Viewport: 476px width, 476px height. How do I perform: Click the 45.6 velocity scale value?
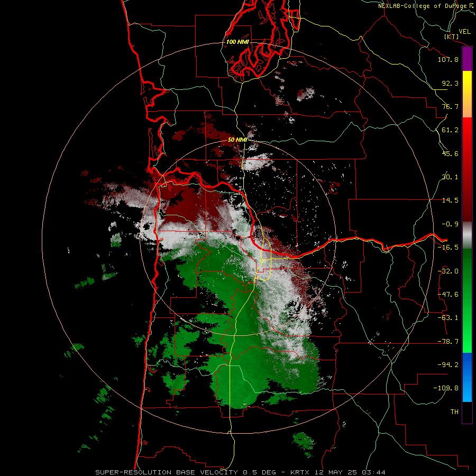coord(450,153)
